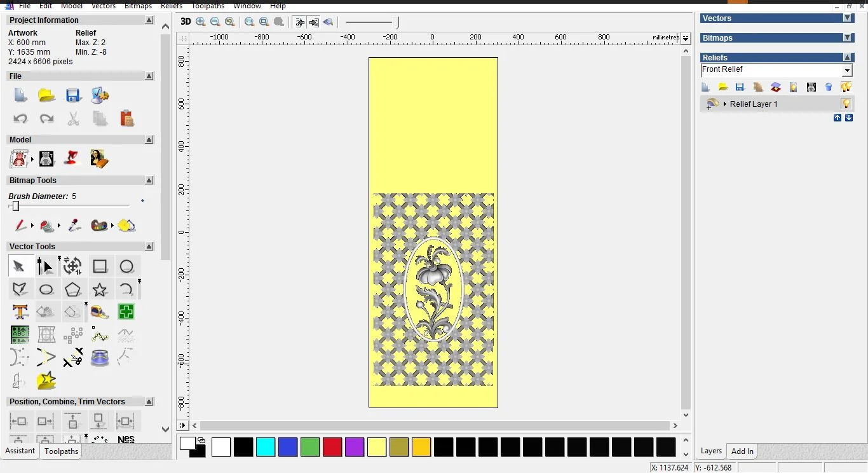Select the Create Vector Text tool

[x=20, y=312]
